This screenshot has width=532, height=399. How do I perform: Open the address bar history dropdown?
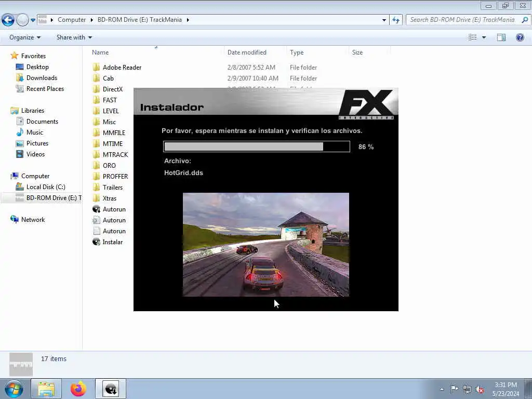coord(384,20)
